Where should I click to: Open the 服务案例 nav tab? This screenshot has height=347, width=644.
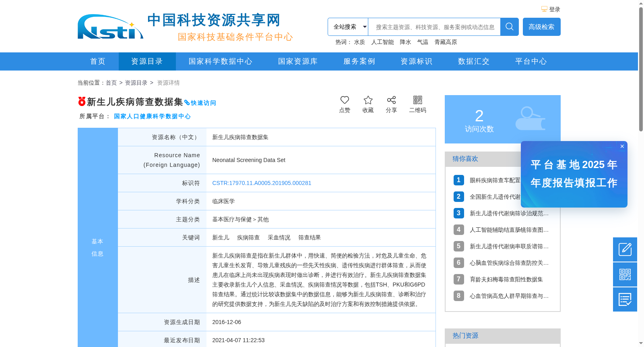tap(359, 61)
